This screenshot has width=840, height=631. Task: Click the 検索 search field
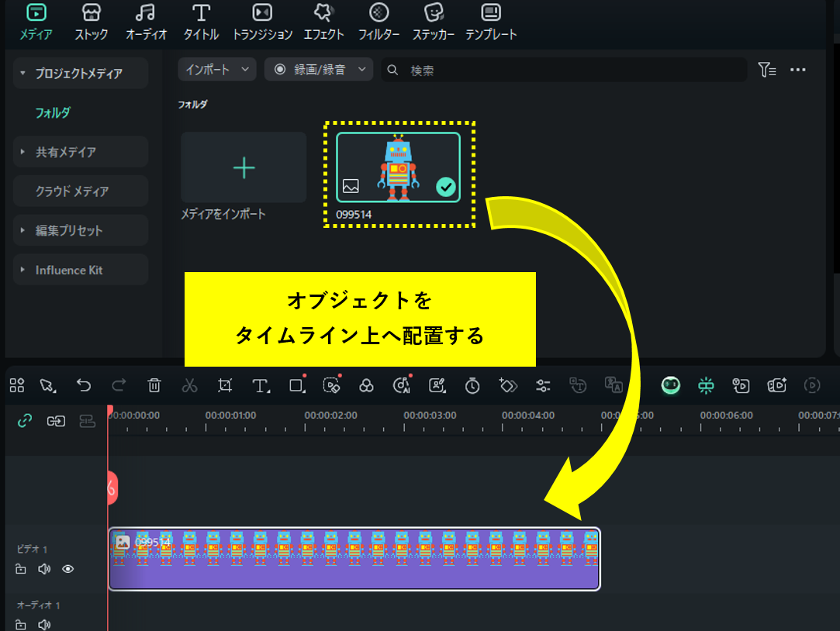pos(574,70)
